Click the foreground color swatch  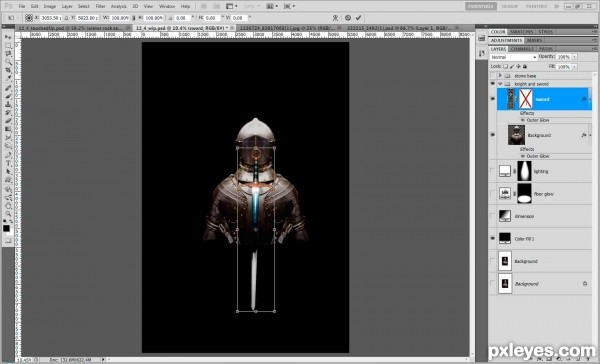click(6, 228)
